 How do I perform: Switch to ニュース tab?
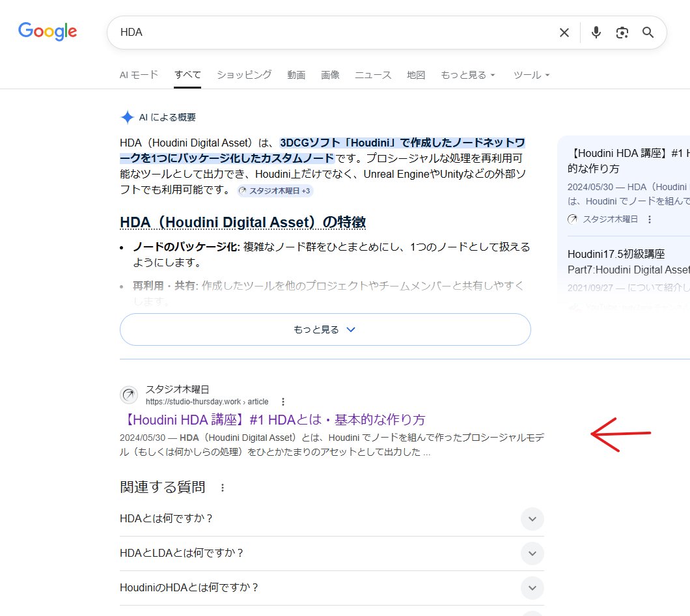point(373,75)
